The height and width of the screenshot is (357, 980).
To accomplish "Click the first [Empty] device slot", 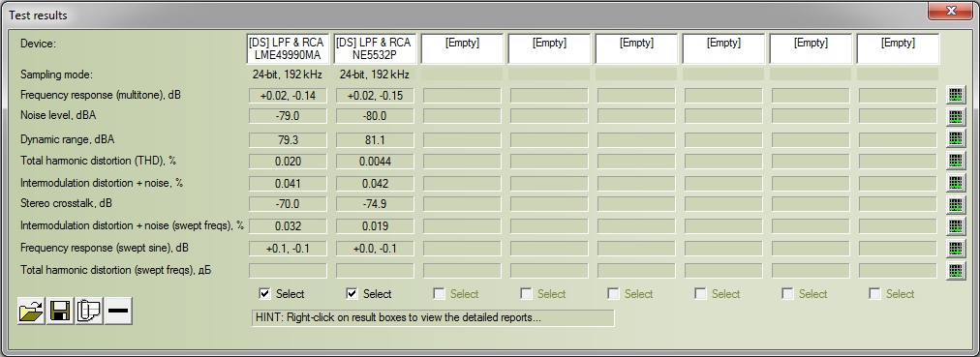I will 462,48.
